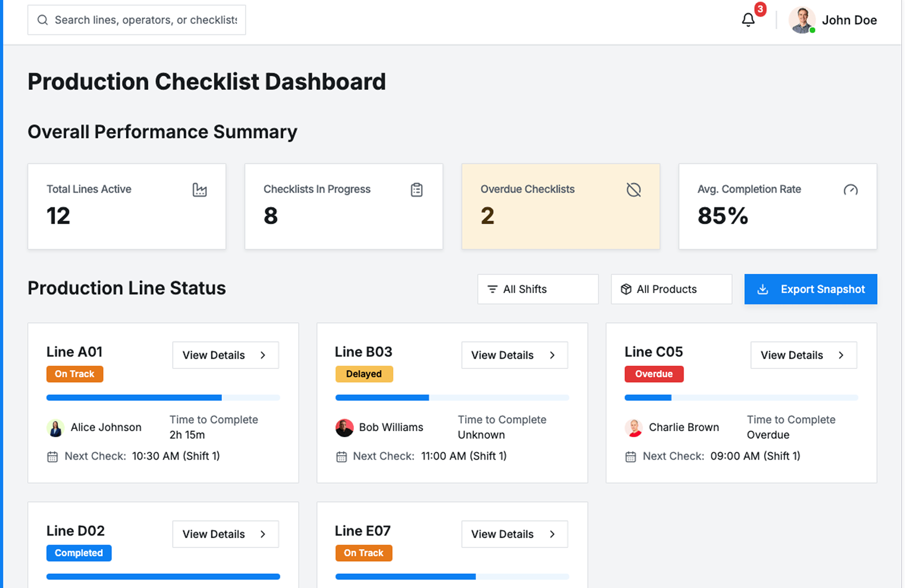
Task: Focus the search lines and operators field
Action: (x=146, y=20)
